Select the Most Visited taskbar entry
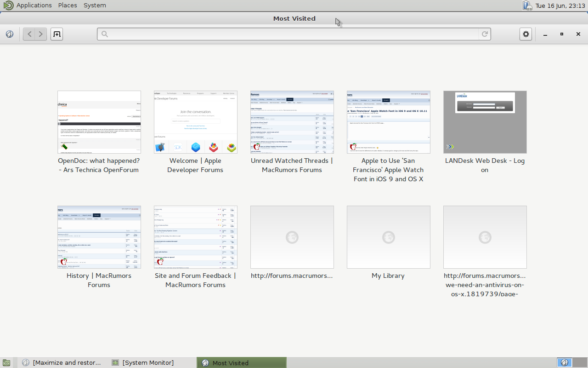Viewport: 588px width, 368px height. coord(242,362)
